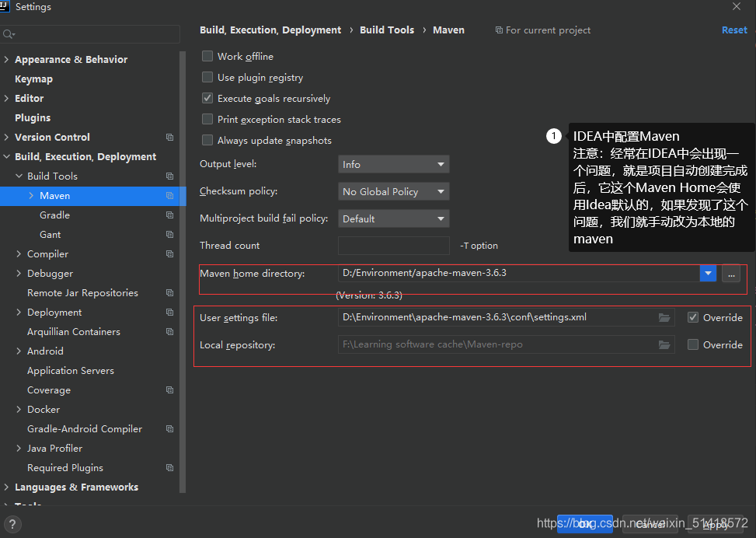
Task: Select Keymap in settings tree
Action: coord(33,79)
